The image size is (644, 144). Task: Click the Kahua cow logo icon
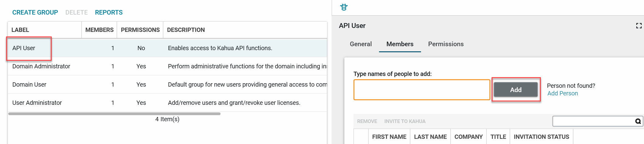344,7
